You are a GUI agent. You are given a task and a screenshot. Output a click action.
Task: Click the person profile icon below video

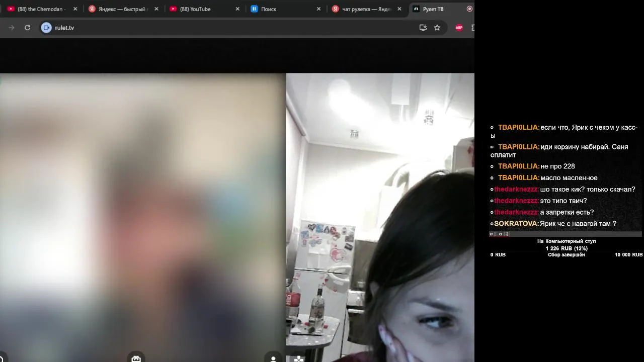point(273,358)
